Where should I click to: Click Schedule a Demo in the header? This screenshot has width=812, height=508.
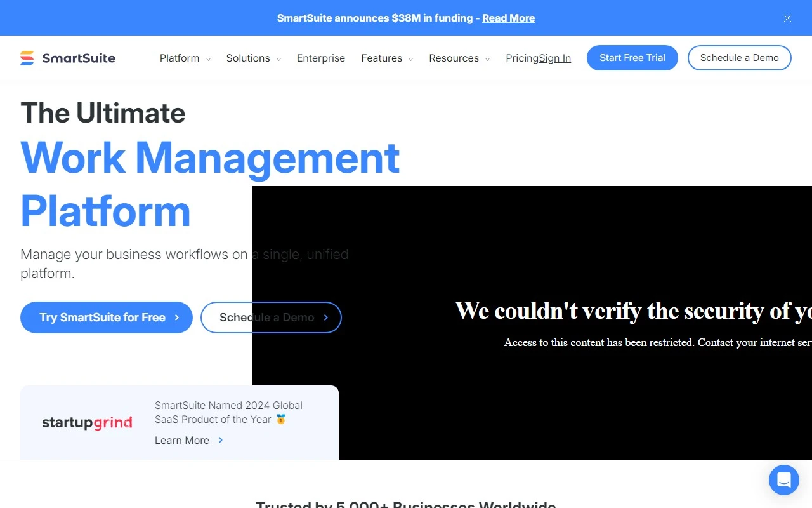(740, 58)
